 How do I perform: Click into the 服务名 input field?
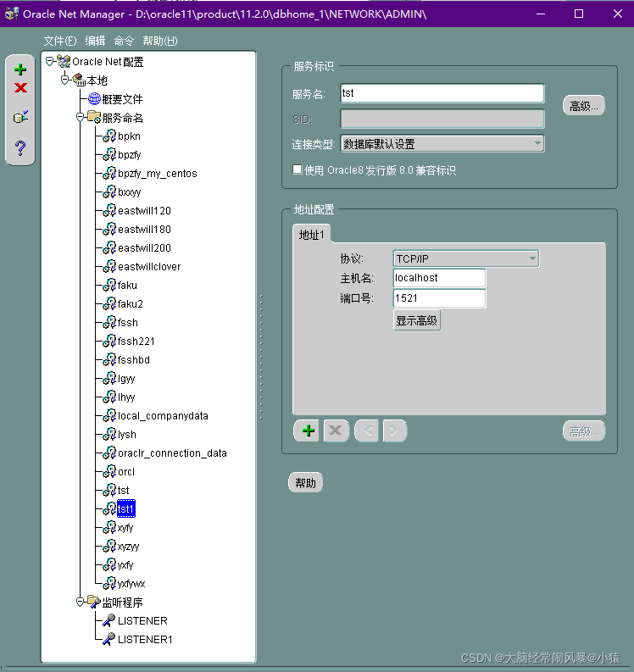(442, 93)
